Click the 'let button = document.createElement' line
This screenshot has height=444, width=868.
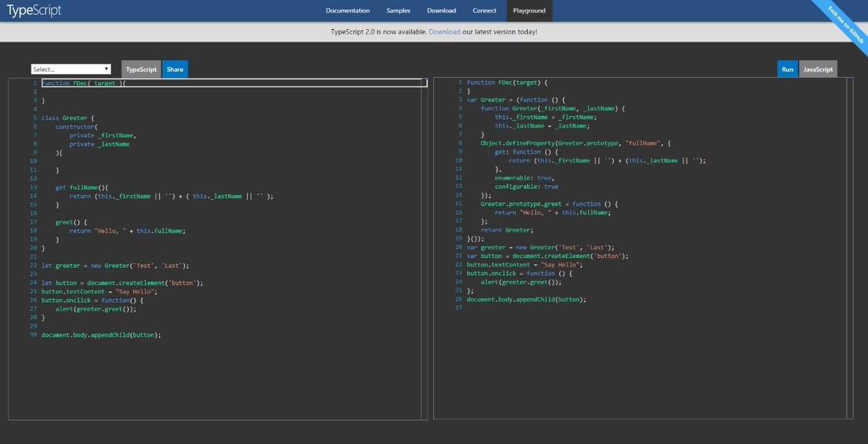point(122,283)
